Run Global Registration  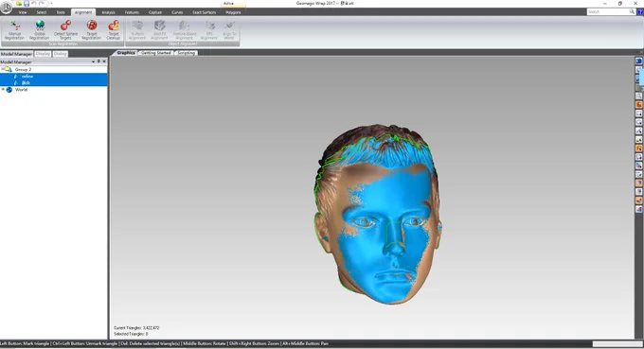point(40,30)
